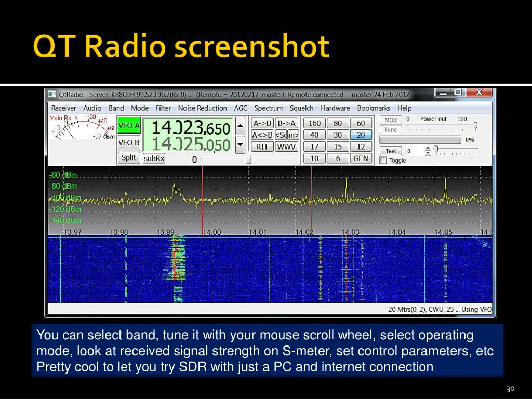
Task: Minimize the QtRadio window
Action: click(443, 92)
